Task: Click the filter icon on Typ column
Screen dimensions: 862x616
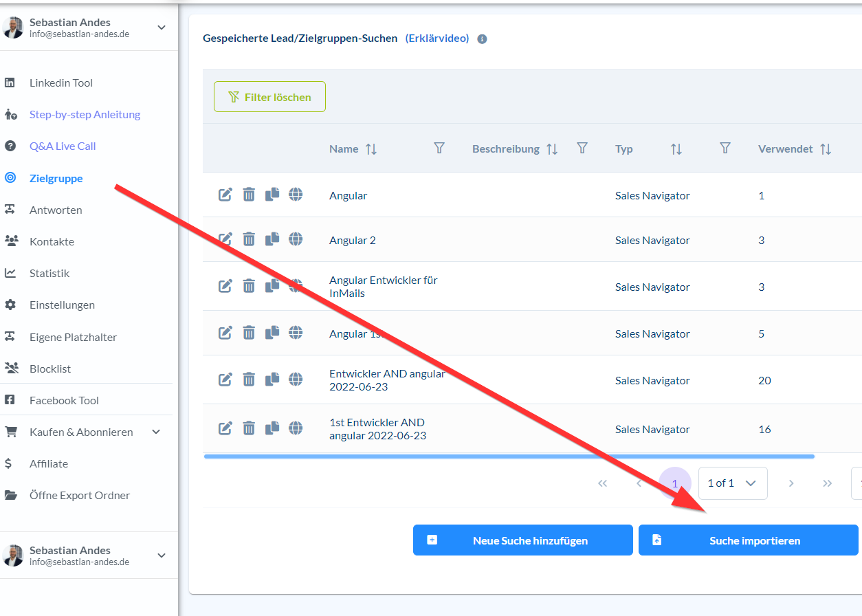Action: coord(725,148)
